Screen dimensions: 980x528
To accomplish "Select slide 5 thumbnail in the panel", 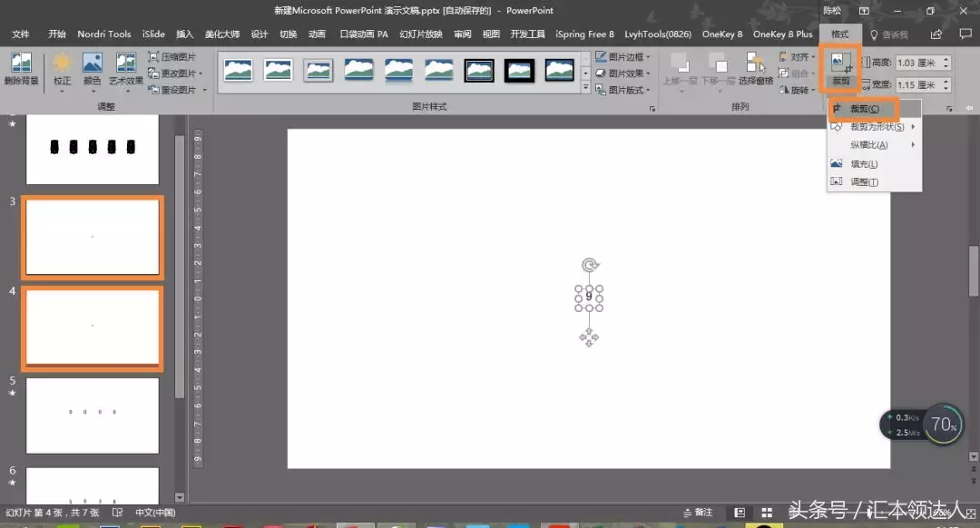I will pos(92,414).
